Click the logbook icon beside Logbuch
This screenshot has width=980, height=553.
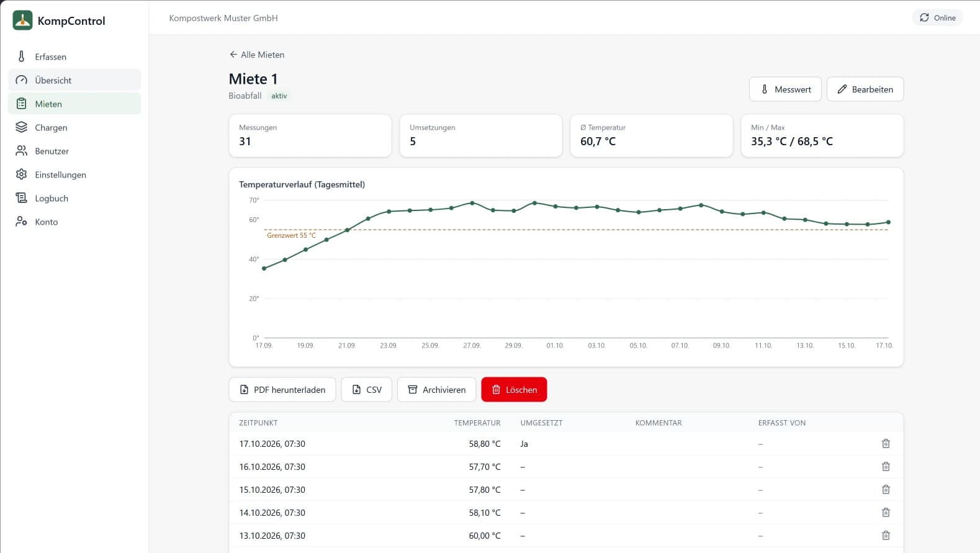click(x=22, y=198)
